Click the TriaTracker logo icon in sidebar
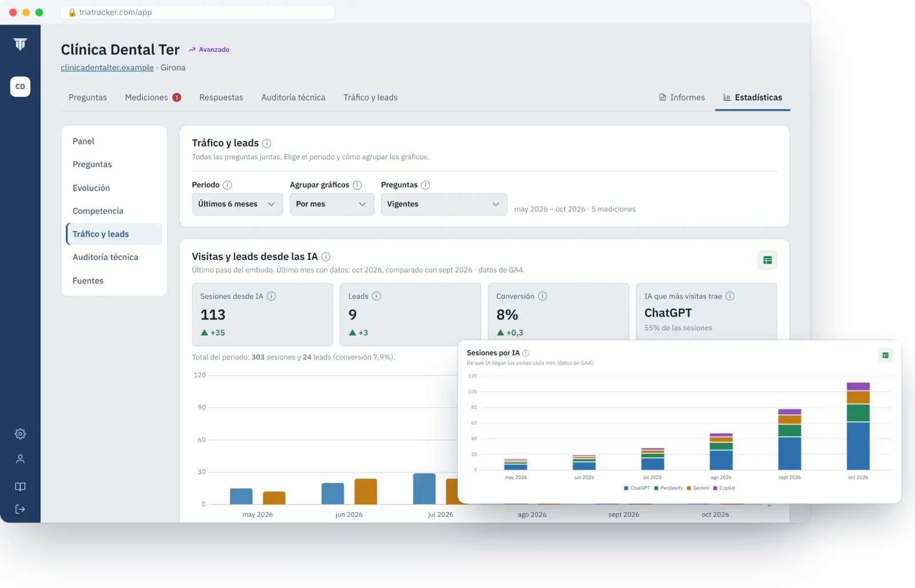Viewport: 915px width, 588px height. pos(20,44)
